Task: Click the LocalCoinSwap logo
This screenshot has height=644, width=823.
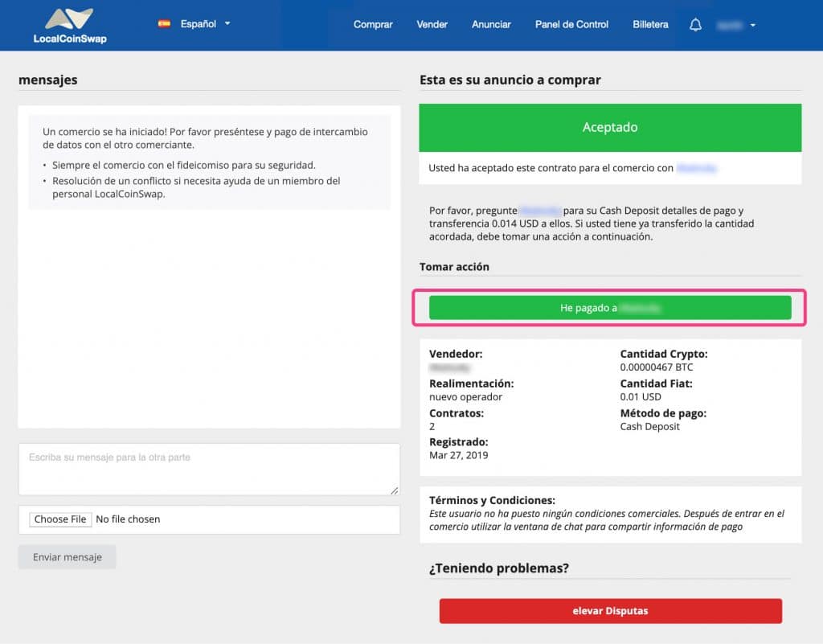Action: [x=70, y=26]
